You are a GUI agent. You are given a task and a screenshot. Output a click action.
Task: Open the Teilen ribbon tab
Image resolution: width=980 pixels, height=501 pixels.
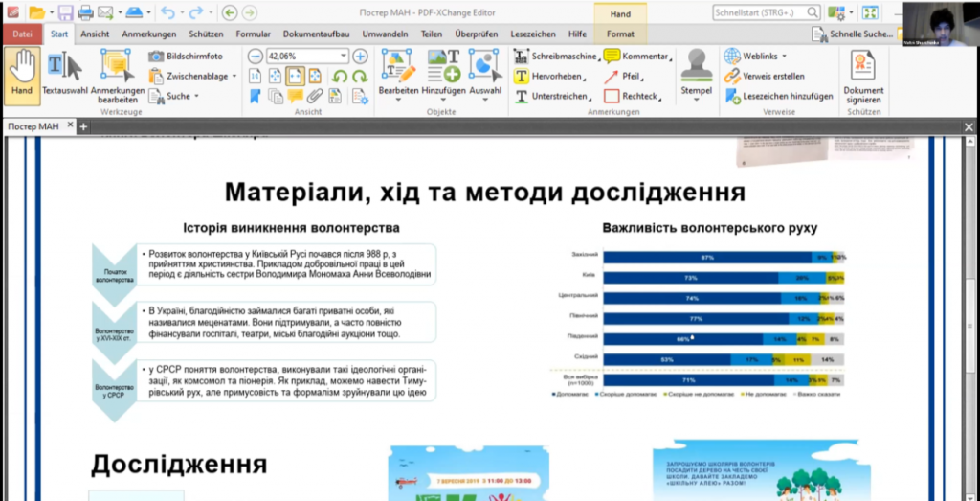click(432, 34)
